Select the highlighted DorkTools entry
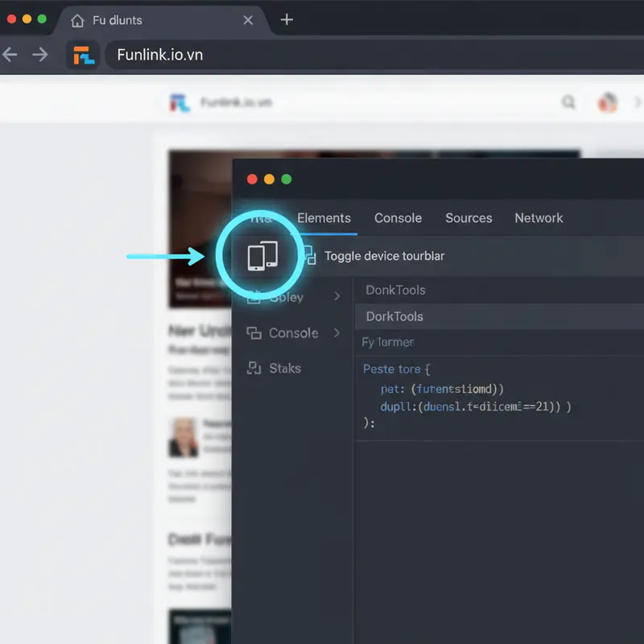 click(394, 316)
